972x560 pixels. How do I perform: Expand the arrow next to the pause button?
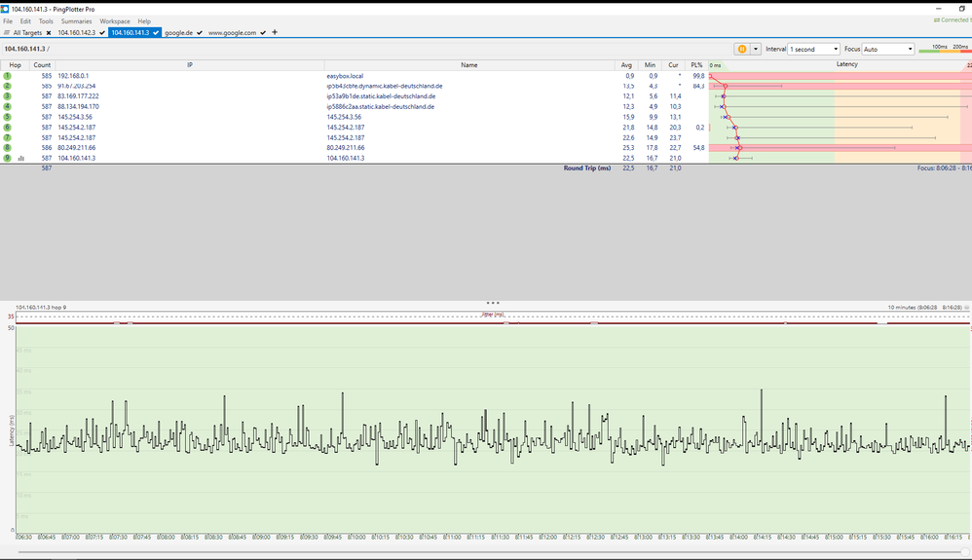coord(755,49)
